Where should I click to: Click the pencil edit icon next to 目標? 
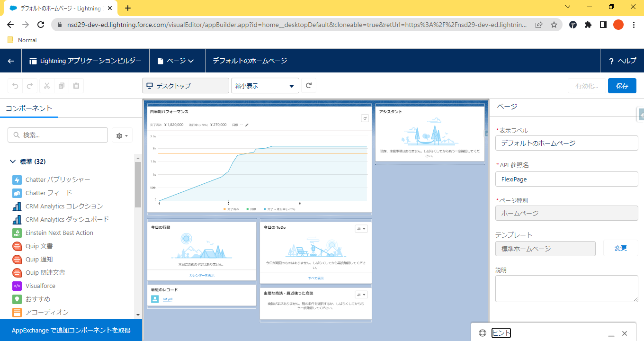coord(247,125)
